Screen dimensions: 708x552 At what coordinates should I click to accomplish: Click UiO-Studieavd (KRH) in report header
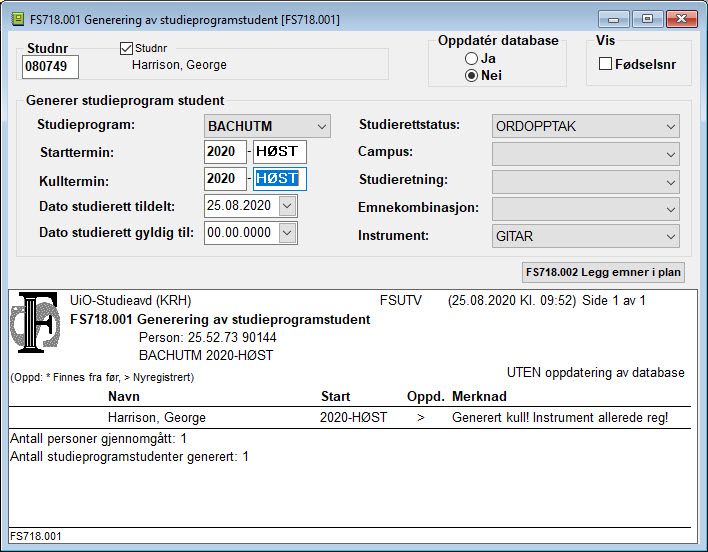pyautogui.click(x=130, y=301)
